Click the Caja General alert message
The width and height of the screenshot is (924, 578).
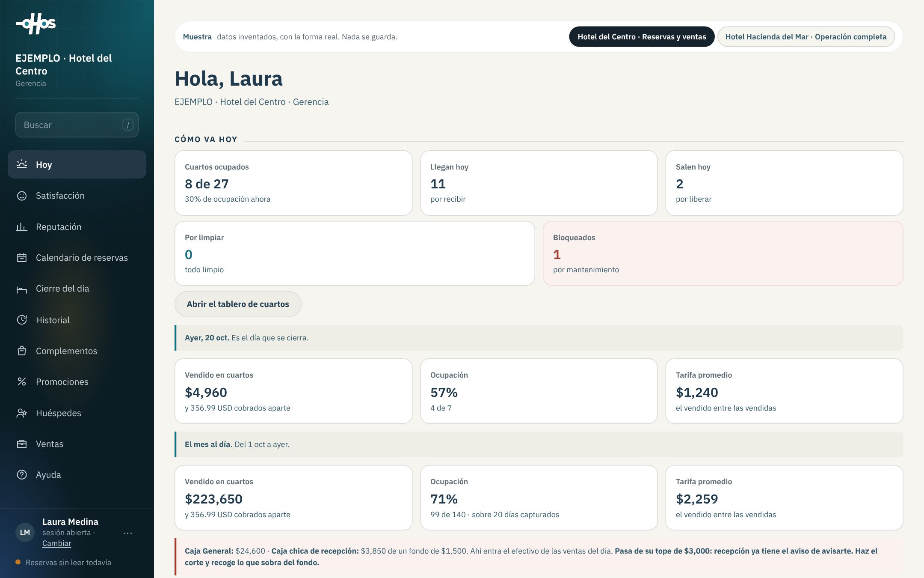pyautogui.click(x=539, y=557)
